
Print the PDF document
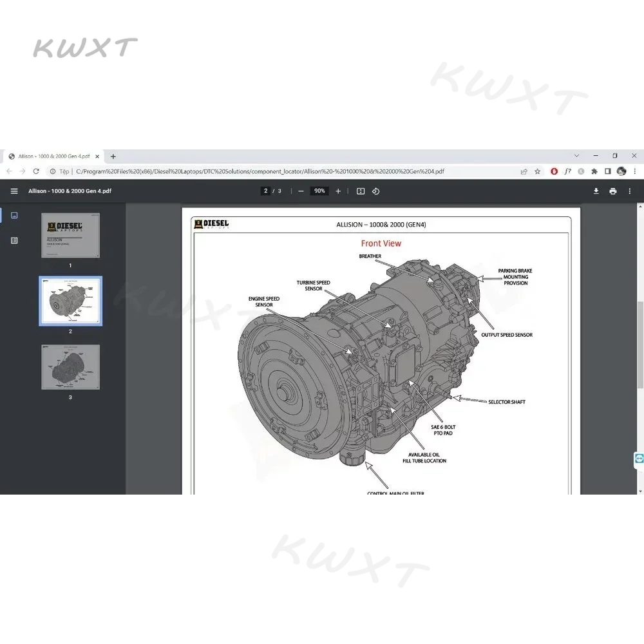(x=613, y=191)
